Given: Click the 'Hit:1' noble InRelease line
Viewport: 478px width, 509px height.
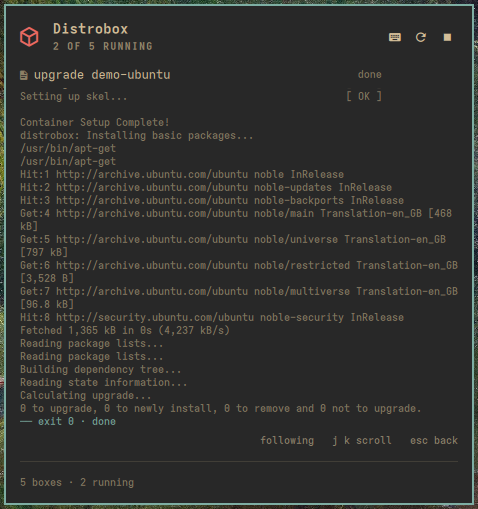Looking at the screenshot, I should pyautogui.click(x=182, y=174).
